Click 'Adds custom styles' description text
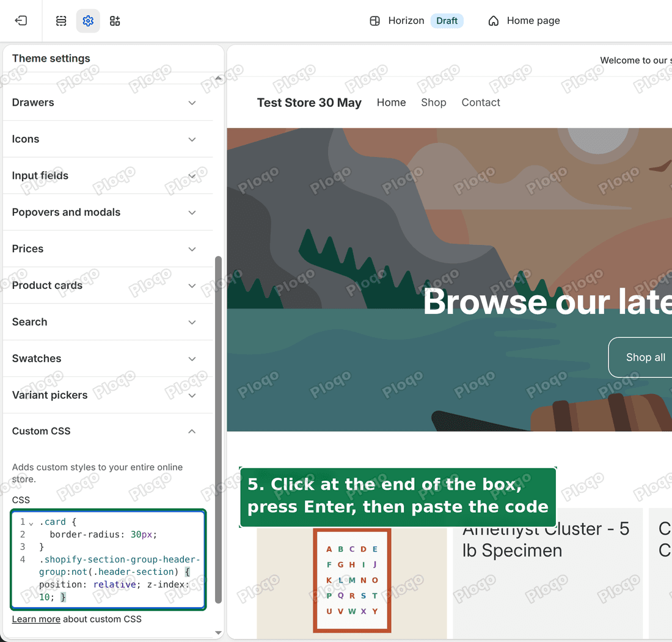The height and width of the screenshot is (642, 672). click(97, 473)
